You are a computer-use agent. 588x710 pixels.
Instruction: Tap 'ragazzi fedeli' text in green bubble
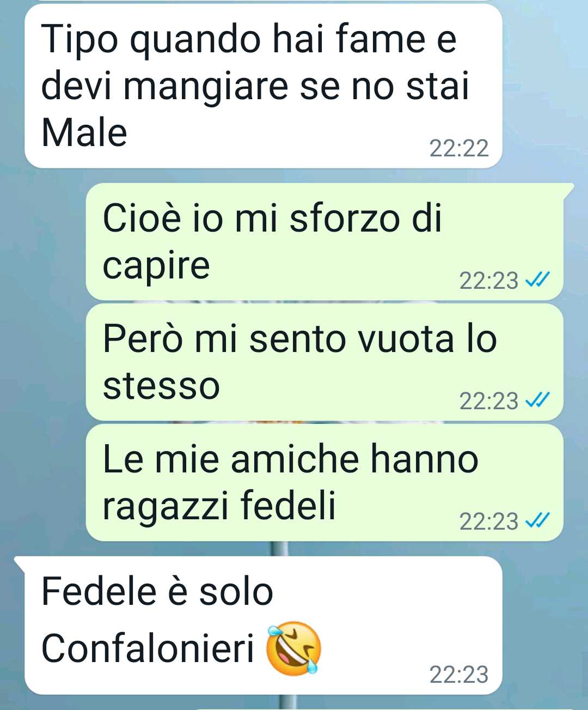219,505
